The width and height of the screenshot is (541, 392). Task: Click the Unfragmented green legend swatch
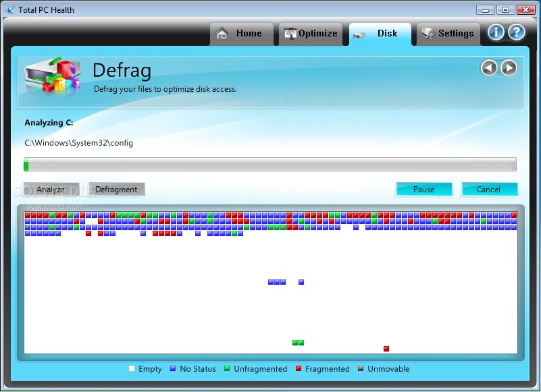227,368
